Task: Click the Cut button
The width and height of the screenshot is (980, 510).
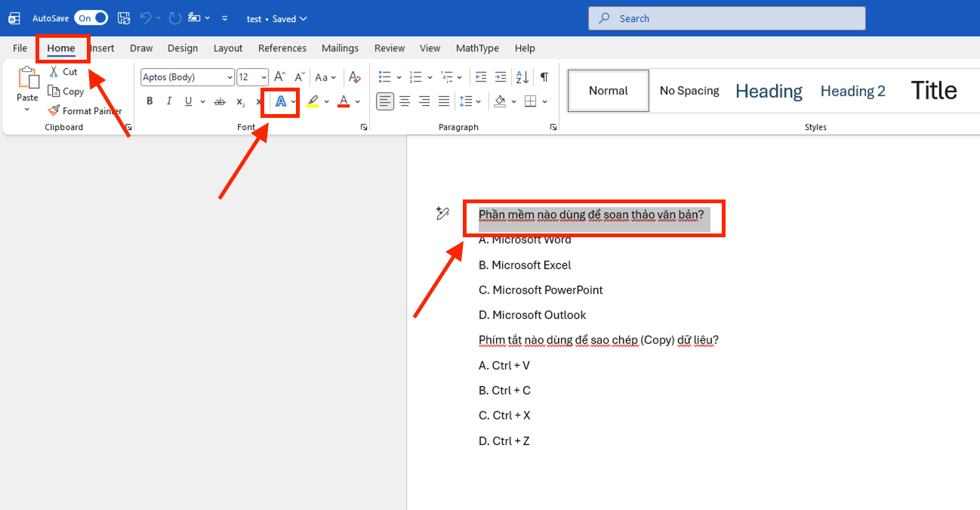Action: click(63, 72)
